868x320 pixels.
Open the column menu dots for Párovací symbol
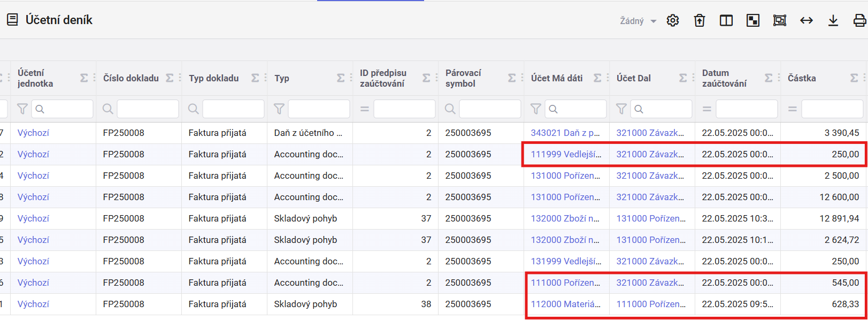(x=522, y=78)
